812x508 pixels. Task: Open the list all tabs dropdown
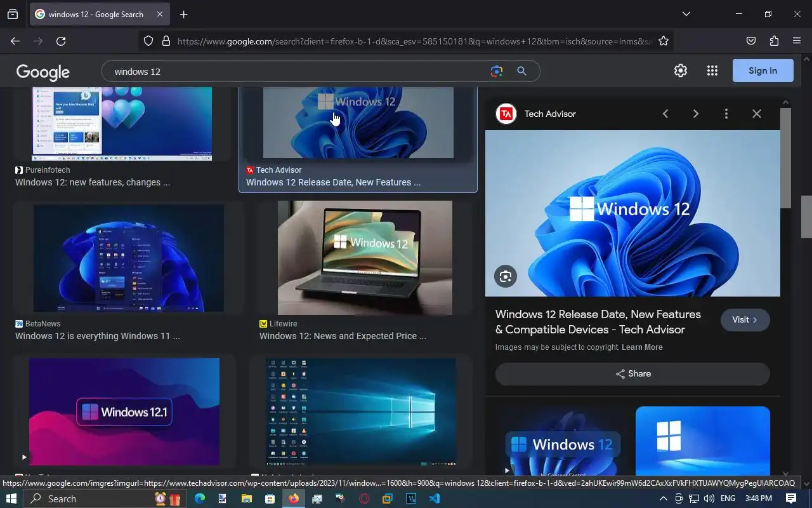pyautogui.click(x=686, y=14)
